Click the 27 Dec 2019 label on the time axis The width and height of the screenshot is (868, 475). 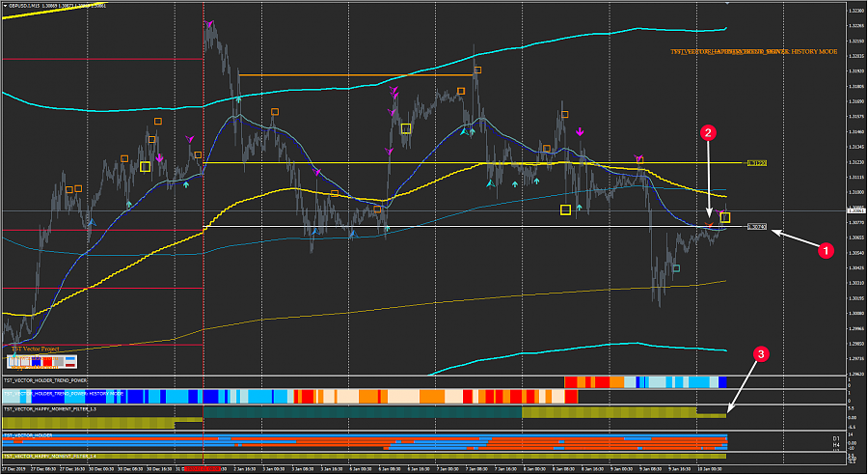[14, 469]
